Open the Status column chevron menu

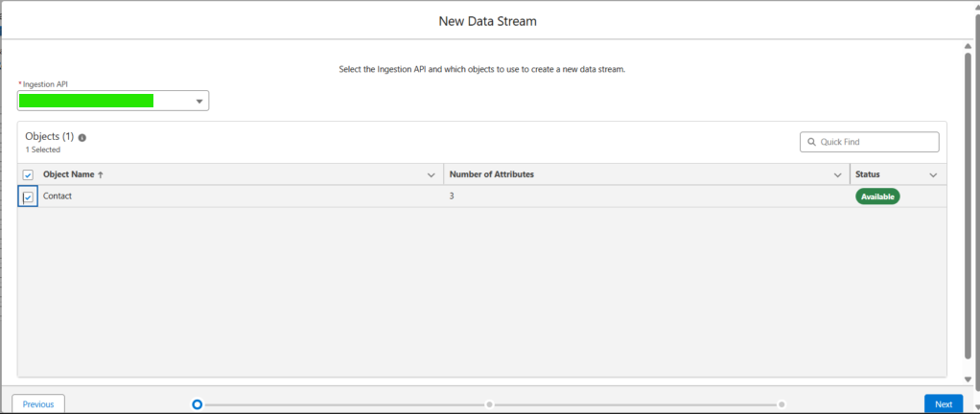tap(933, 175)
